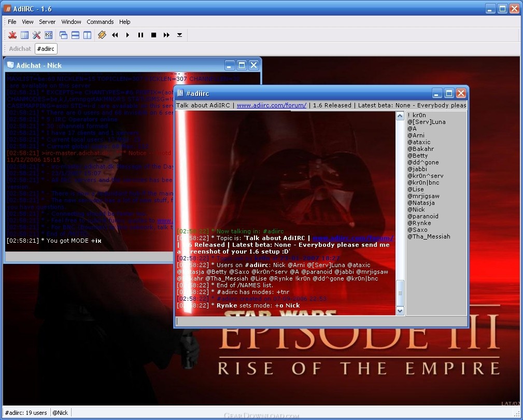Switch to the #adiirc window tab
523x420 pixels.
pyautogui.click(x=46, y=49)
